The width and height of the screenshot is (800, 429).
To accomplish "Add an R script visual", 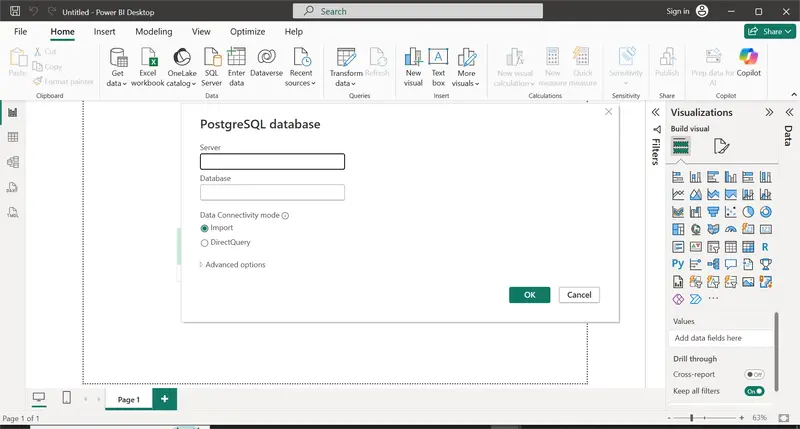I will 765,247.
